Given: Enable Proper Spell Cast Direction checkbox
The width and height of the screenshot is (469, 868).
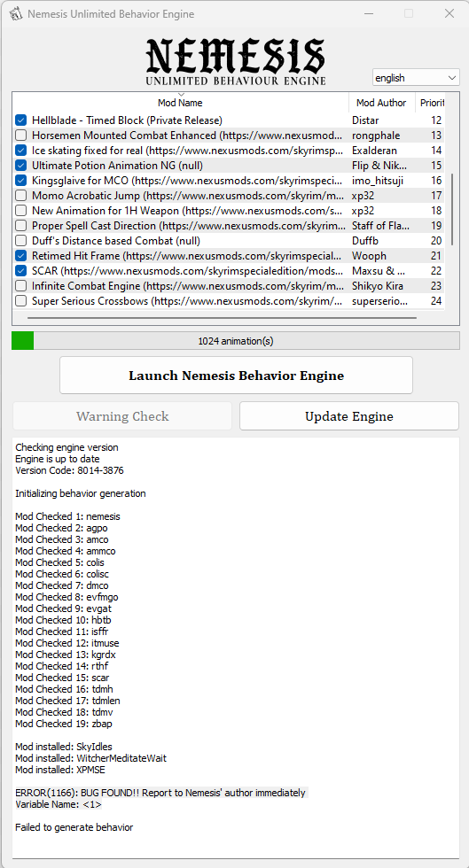Looking at the screenshot, I should [x=20, y=225].
